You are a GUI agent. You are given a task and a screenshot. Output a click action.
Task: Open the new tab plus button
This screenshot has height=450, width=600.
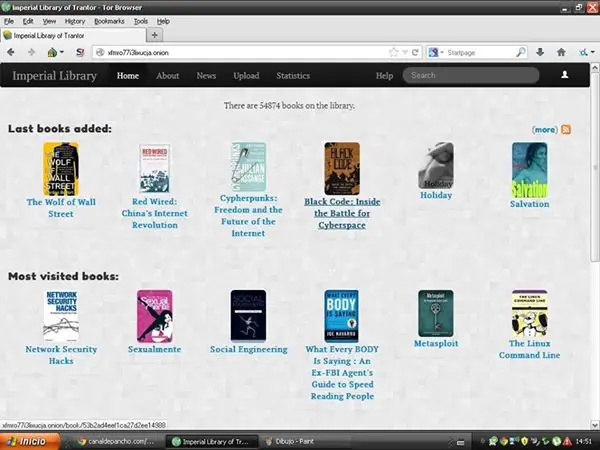(155, 35)
